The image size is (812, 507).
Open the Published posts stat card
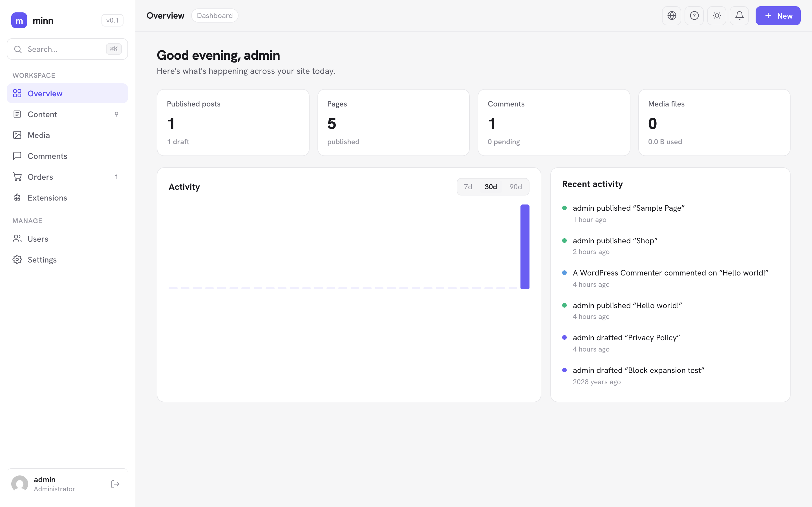click(x=233, y=123)
